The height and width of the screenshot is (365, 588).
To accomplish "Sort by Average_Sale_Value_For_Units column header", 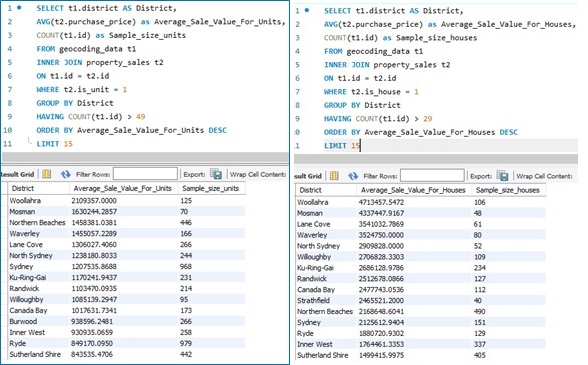I will [122, 188].
